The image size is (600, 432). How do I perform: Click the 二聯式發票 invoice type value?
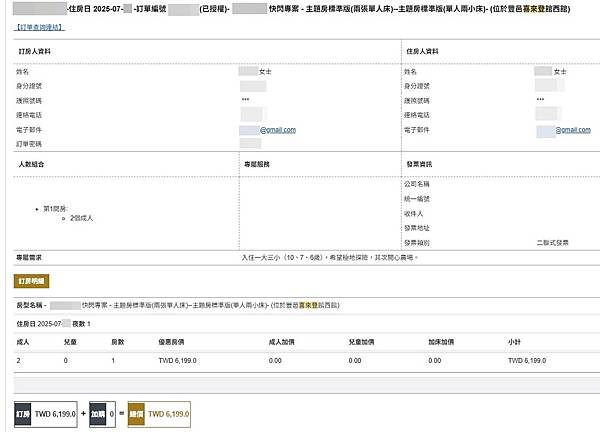(552, 243)
